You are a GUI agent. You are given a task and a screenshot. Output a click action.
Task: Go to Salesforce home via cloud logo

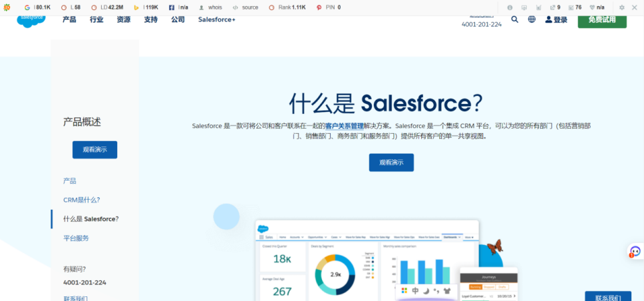click(x=31, y=21)
